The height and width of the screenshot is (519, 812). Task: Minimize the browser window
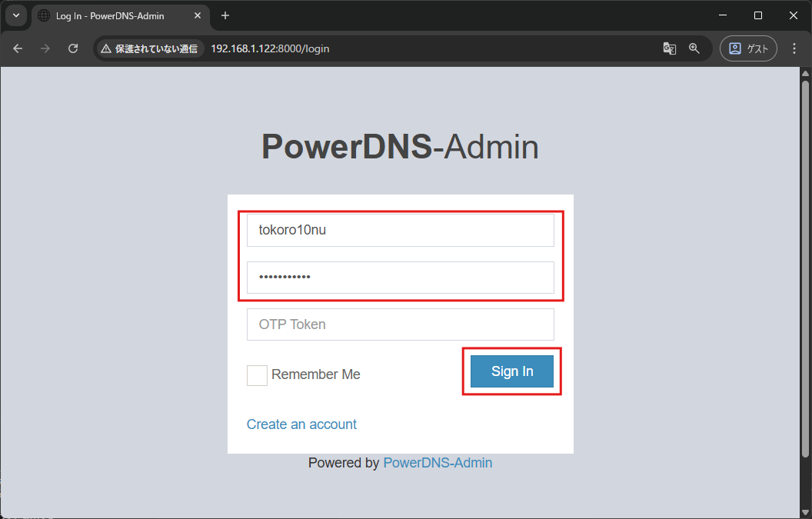(723, 15)
